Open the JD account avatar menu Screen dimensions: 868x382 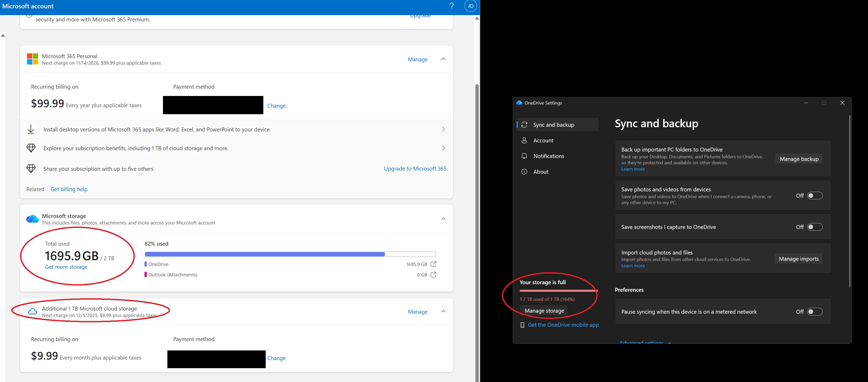[470, 6]
